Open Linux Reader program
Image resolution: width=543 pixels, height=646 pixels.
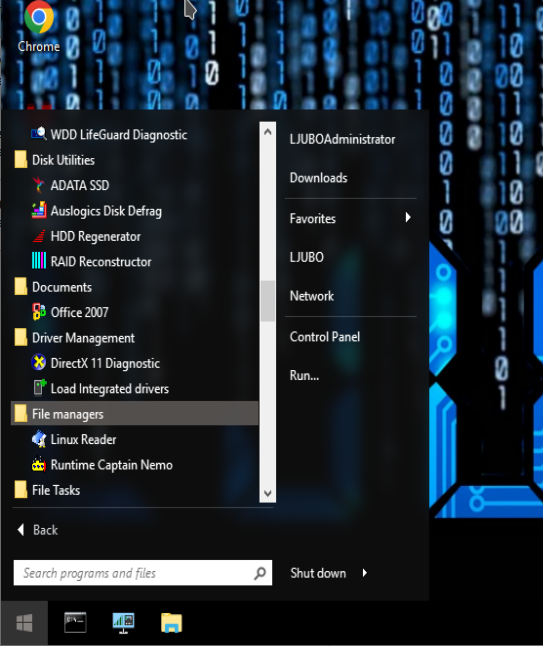[74, 439]
